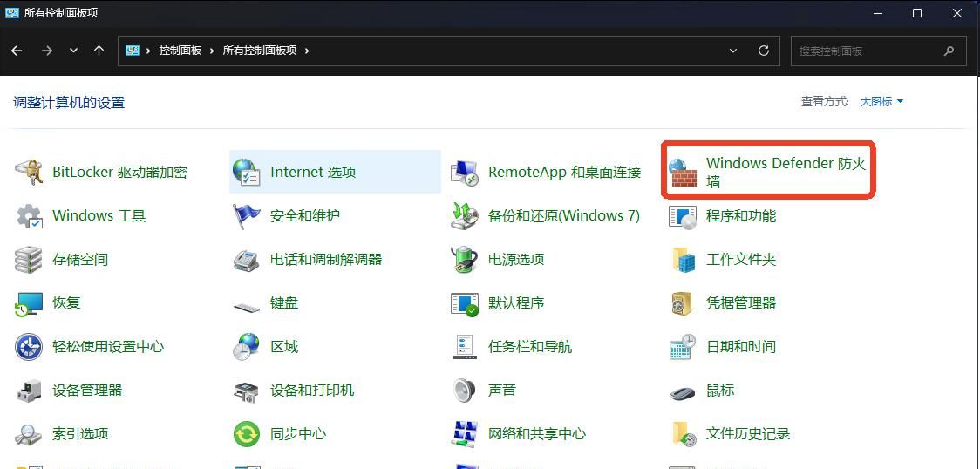Go back with the back arrow

[x=17, y=51]
